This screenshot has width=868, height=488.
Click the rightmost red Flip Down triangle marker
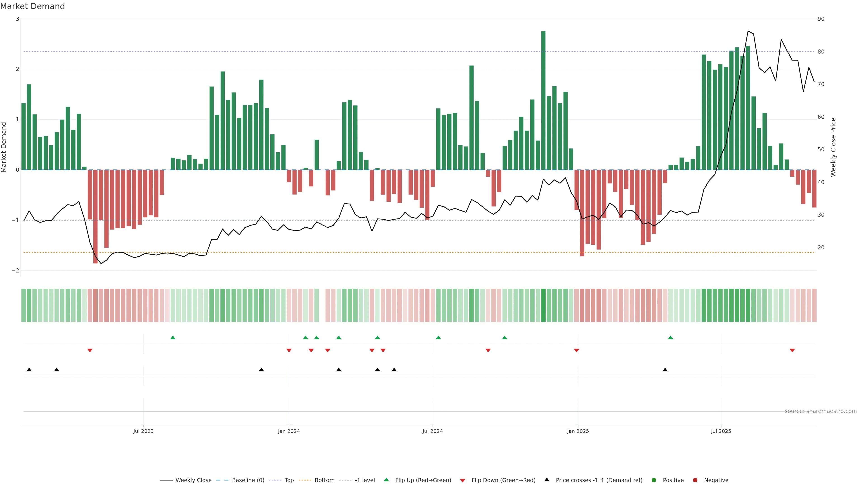(x=792, y=351)
